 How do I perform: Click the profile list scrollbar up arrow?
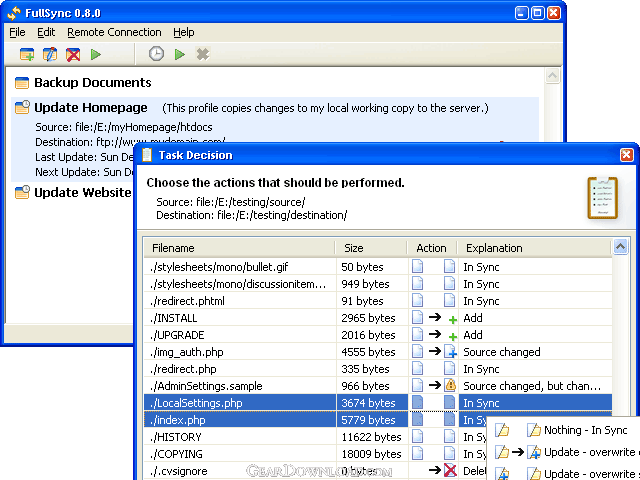(x=553, y=76)
